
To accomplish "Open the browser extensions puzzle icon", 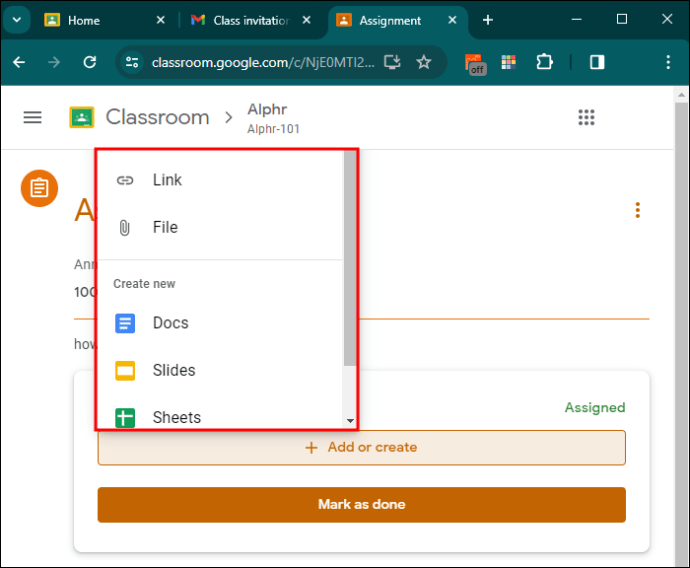I will 545,62.
